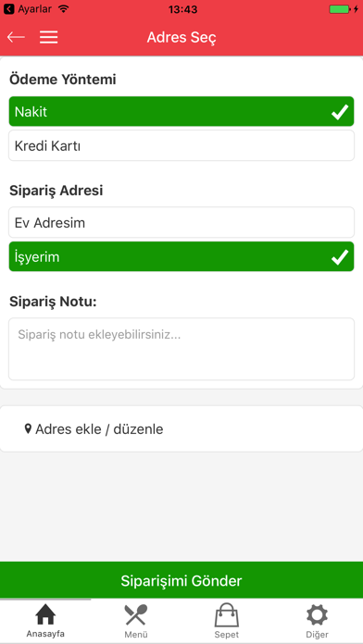Choose İşyerim as delivery address

pos(181,256)
